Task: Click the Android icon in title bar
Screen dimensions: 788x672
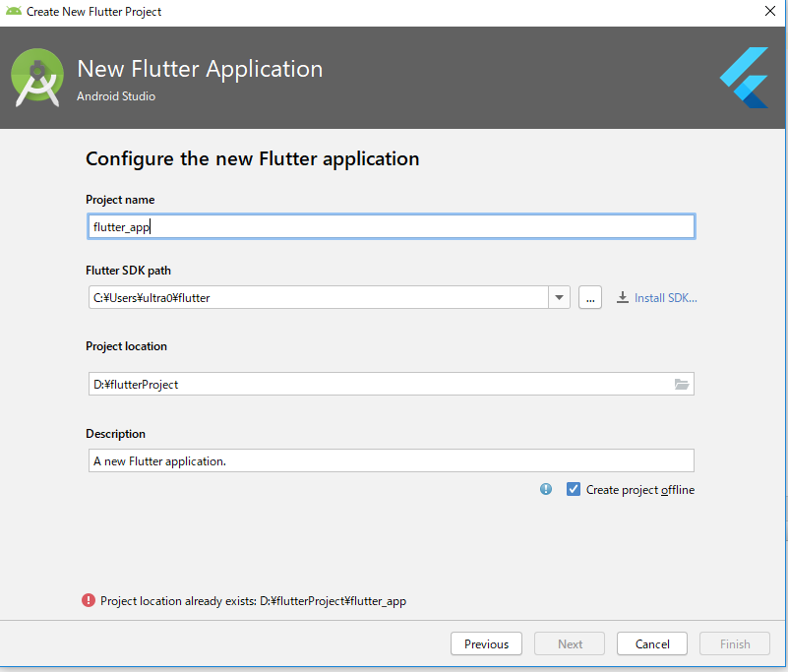Action: [14, 12]
